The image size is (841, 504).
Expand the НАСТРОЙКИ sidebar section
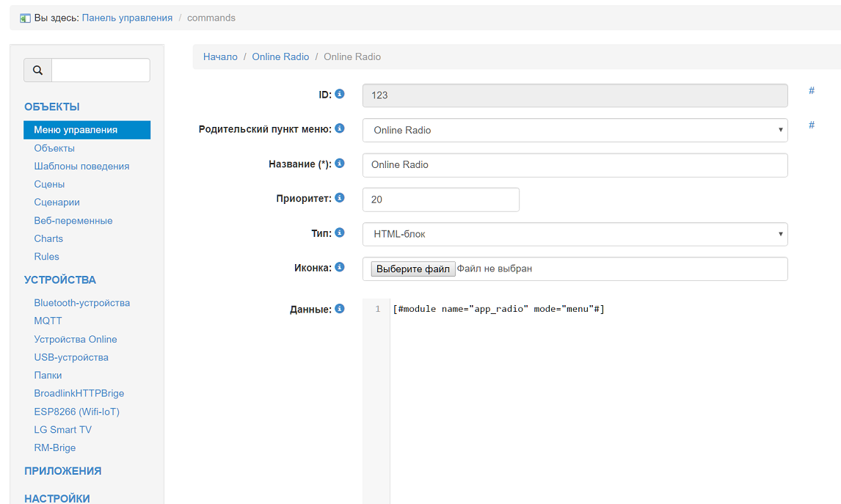click(x=57, y=498)
